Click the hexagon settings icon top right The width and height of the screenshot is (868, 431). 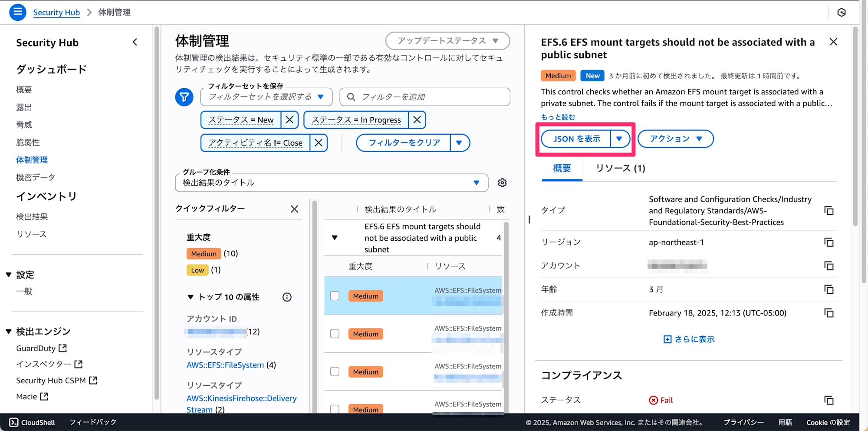[842, 12]
